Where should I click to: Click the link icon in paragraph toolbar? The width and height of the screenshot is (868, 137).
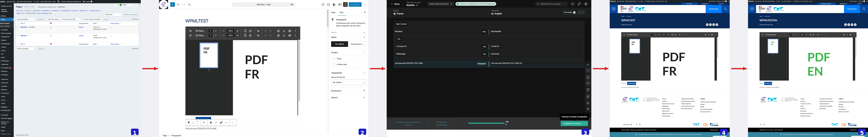tap(221, 123)
